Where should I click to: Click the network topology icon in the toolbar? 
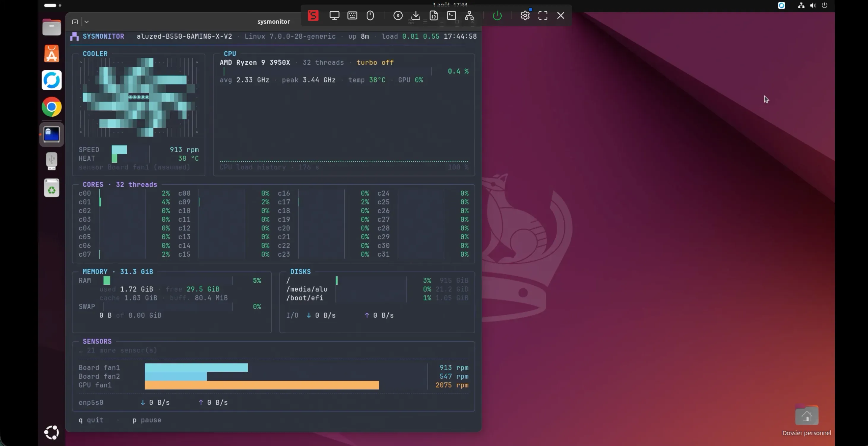click(469, 15)
